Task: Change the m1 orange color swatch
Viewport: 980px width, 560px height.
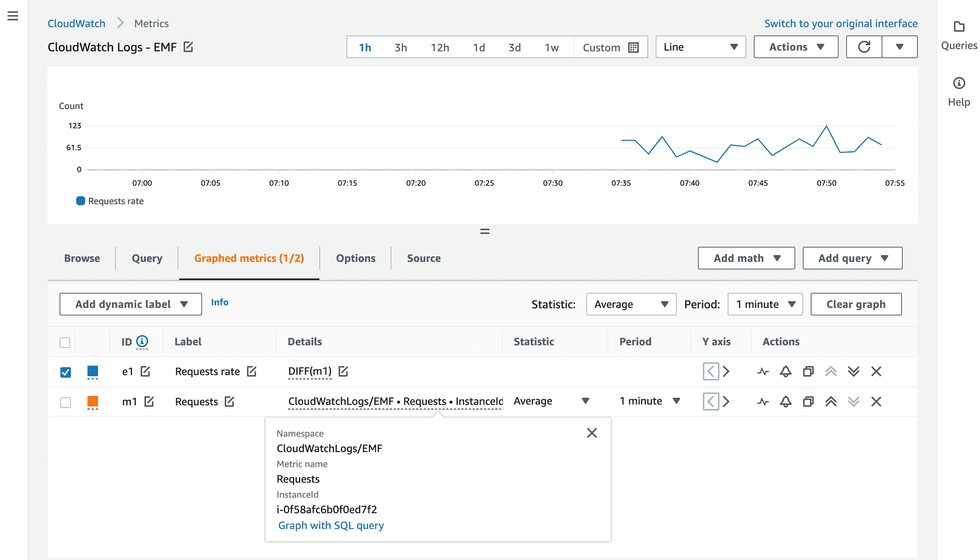Action: [93, 402]
